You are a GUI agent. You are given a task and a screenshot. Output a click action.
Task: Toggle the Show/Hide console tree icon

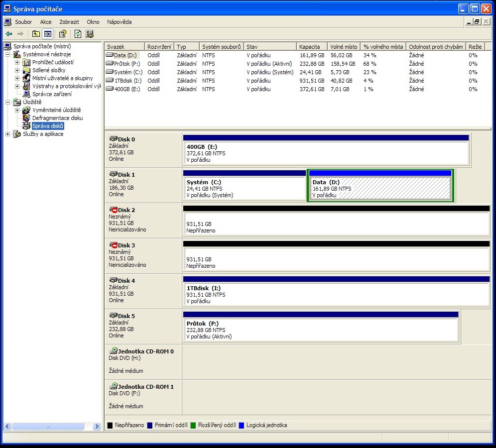48,34
